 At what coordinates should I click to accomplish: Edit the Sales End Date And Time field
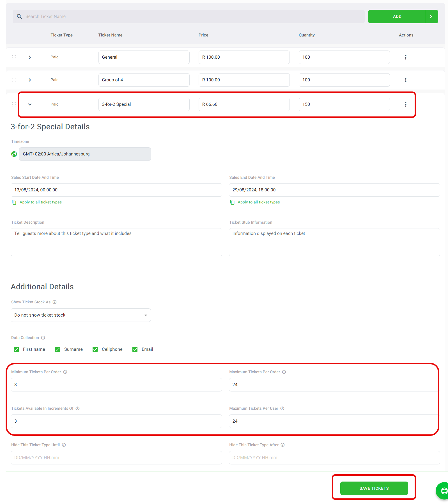(x=334, y=190)
